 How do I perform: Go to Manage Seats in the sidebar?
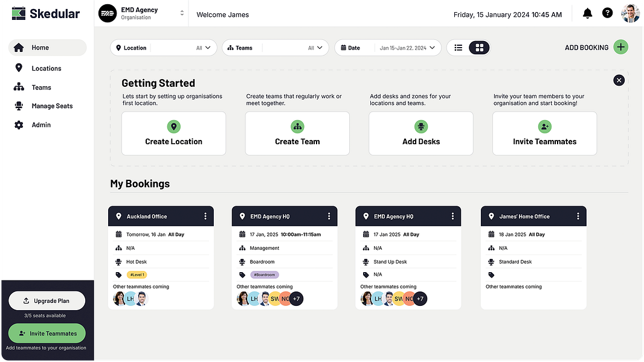[52, 106]
